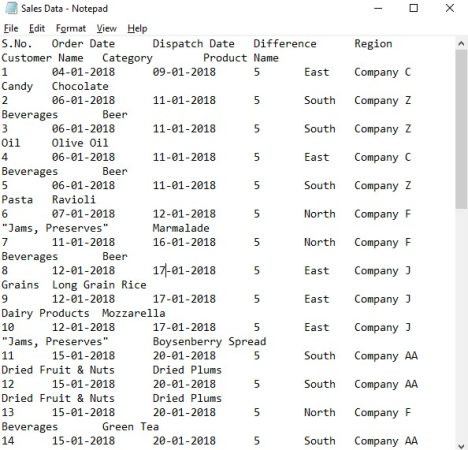Click the scroll up arrow
468x450 pixels.
pyautogui.click(x=461, y=43)
